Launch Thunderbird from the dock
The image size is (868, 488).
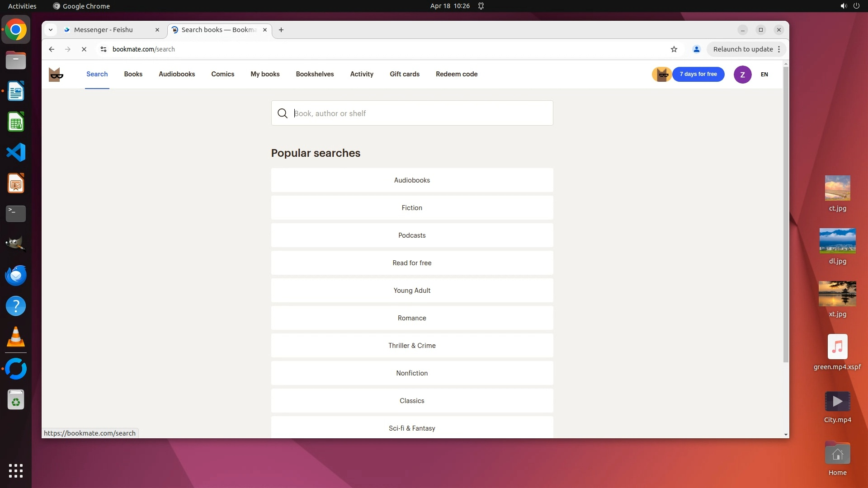[x=16, y=275]
